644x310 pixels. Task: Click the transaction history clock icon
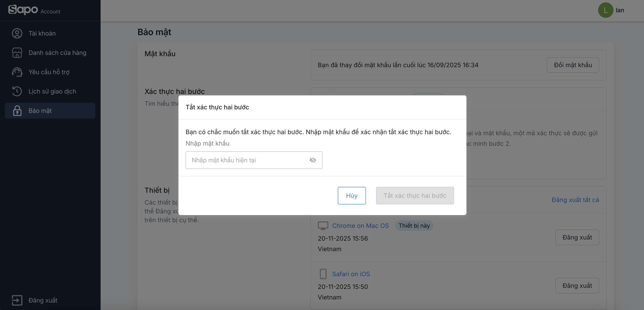(x=17, y=91)
